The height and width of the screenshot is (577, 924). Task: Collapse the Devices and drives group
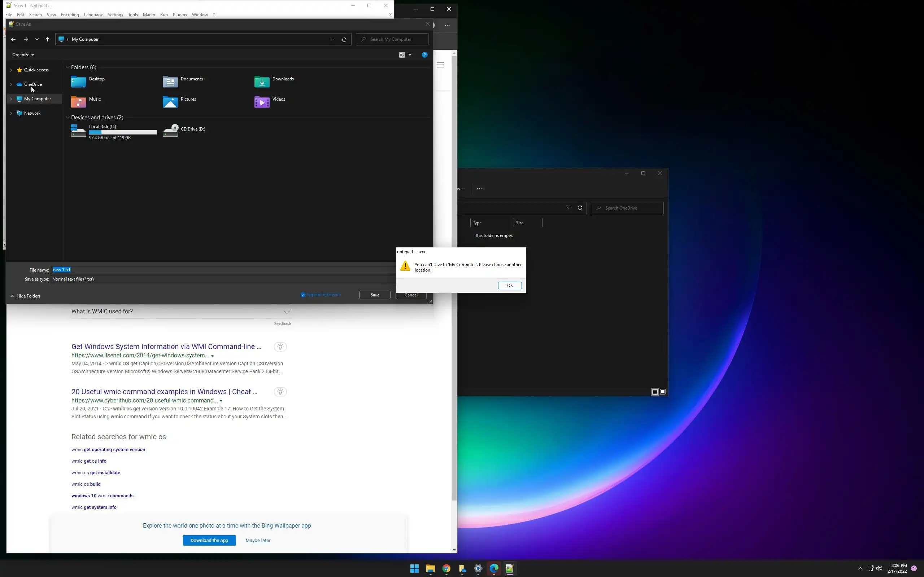(67, 118)
